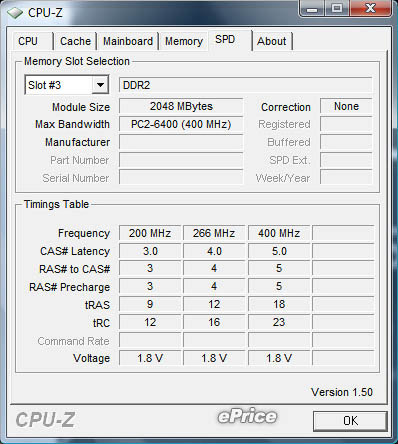Click the 1.8 V voltage cell under 400 MHz

(279, 359)
